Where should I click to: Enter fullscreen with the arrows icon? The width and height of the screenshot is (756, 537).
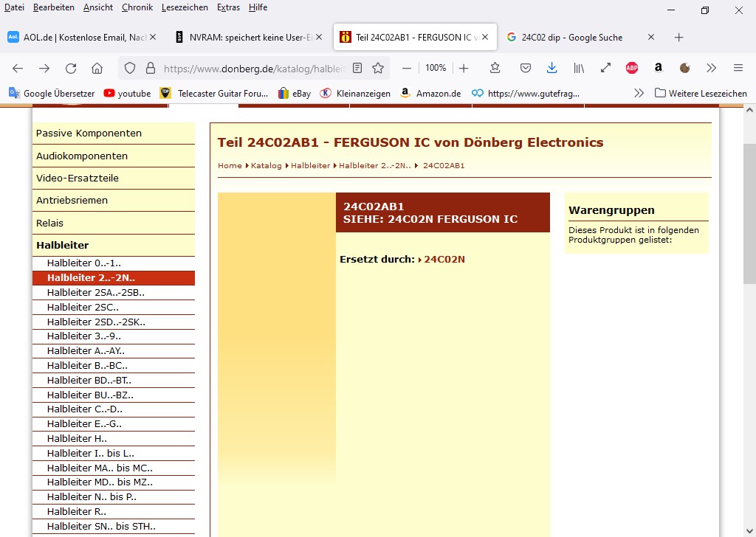point(605,68)
